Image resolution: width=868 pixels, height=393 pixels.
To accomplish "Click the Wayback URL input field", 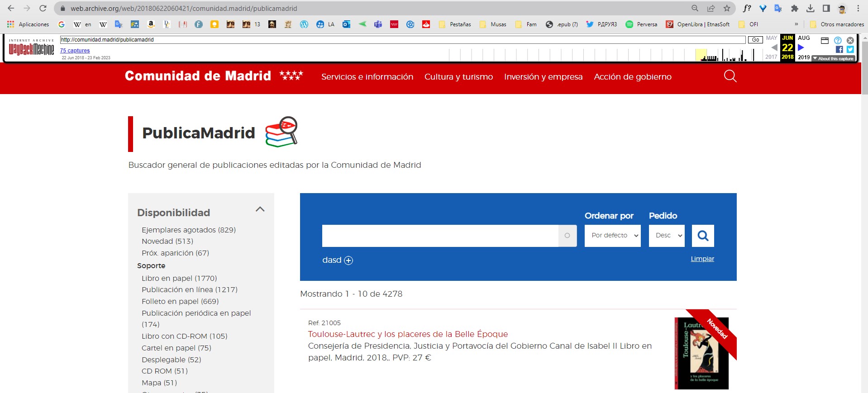I will click(x=403, y=40).
